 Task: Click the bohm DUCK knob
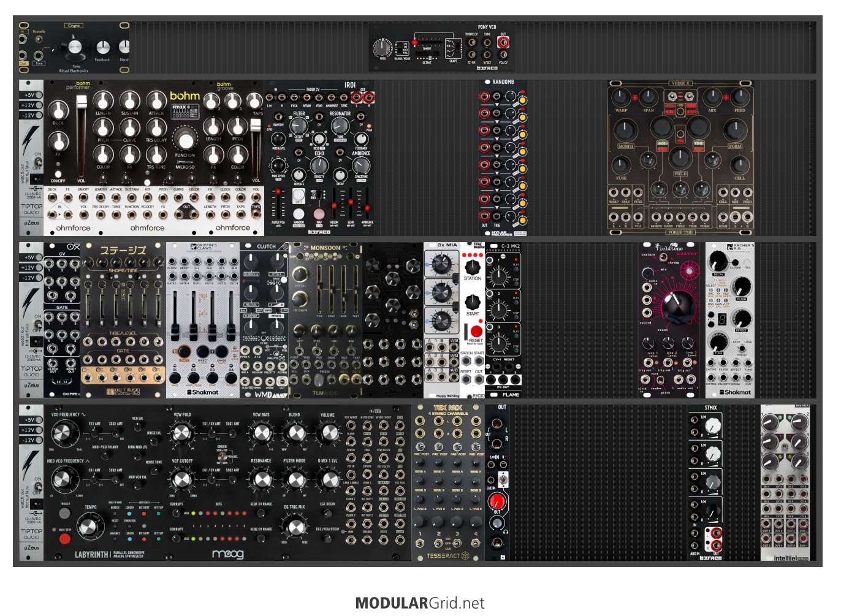[x=58, y=110]
